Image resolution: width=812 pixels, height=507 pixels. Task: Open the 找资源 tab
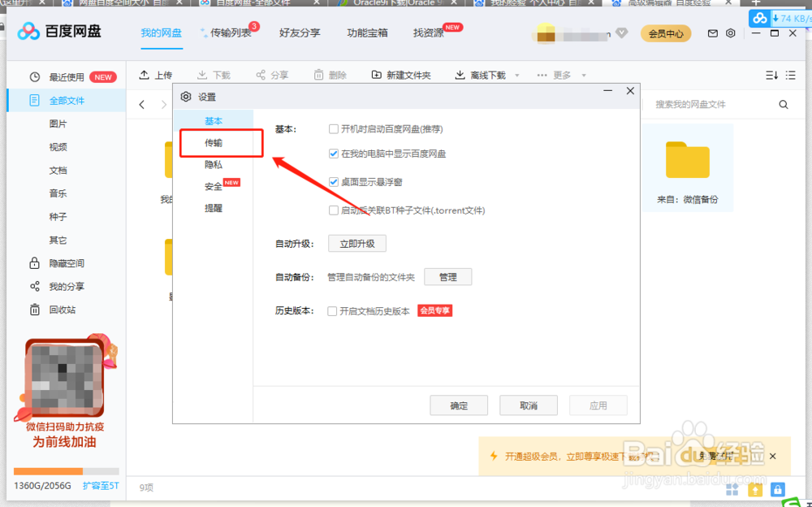[428, 33]
